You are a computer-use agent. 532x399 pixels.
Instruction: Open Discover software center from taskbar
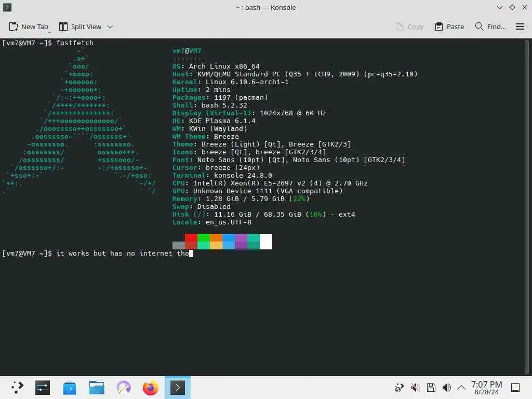coord(70,388)
